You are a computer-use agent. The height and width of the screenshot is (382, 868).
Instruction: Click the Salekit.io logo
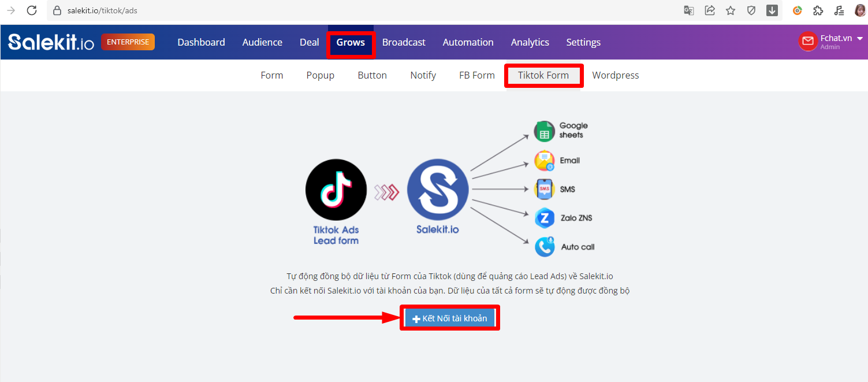pos(51,42)
